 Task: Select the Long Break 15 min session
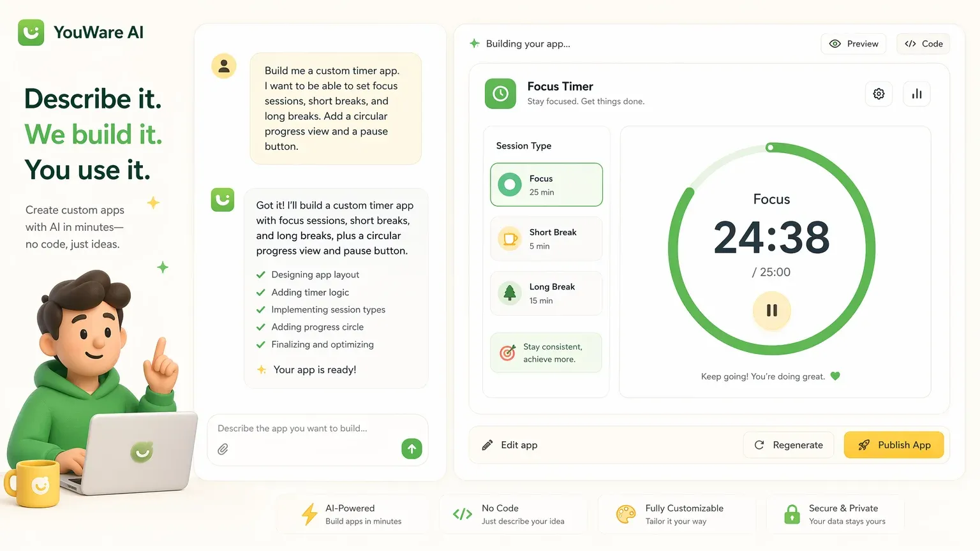coord(546,293)
